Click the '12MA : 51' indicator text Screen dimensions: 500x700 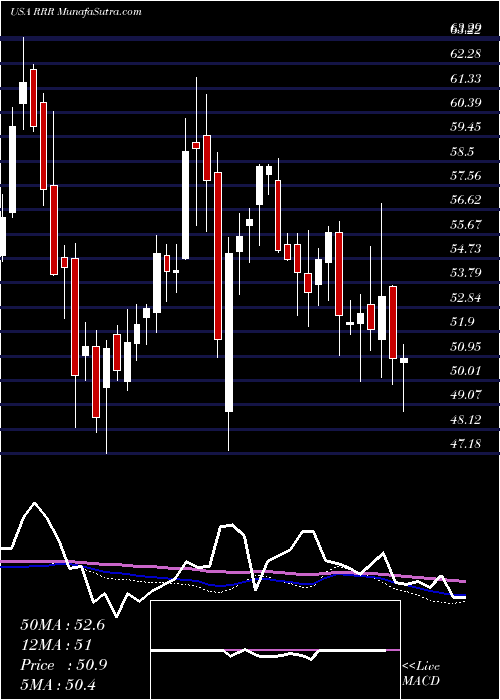coord(56,645)
